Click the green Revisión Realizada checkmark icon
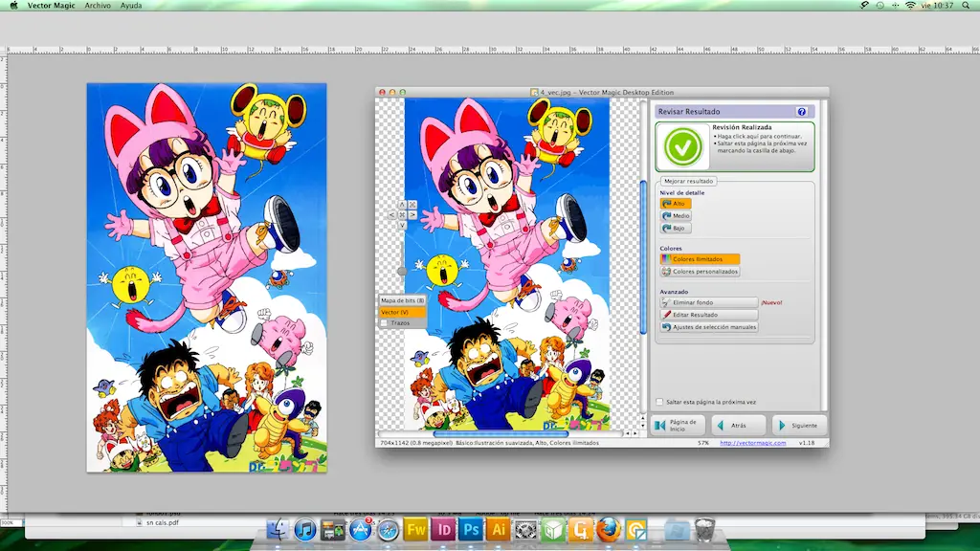This screenshot has width=980, height=551. tap(682, 146)
